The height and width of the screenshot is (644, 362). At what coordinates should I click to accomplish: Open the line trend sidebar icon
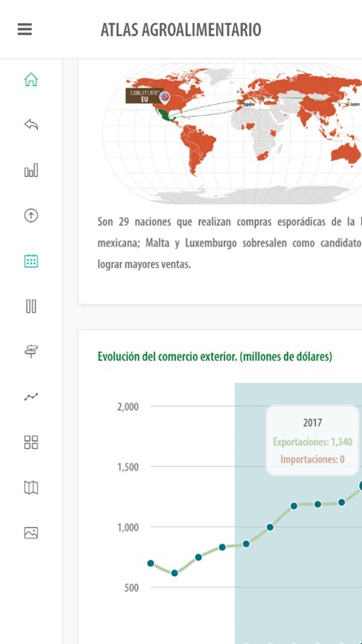[31, 397]
